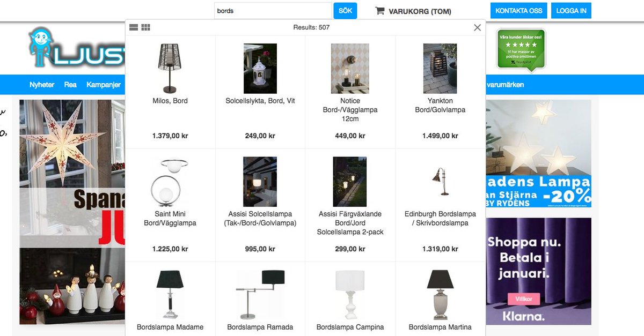Click 'Bordslampa Madame' product name
The height and width of the screenshot is (336, 644).
click(x=170, y=327)
